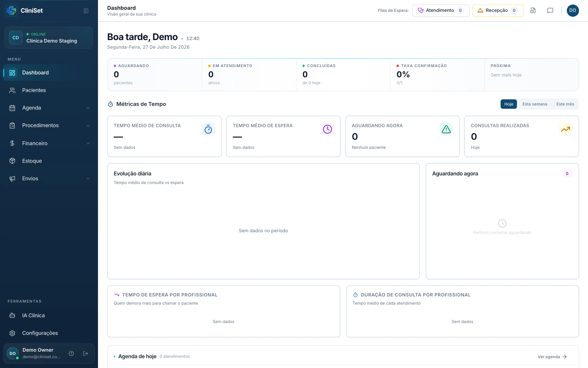Screen dimensions: 588x368
Task: Click the date "Segunda-Feira, 27 De Julho"
Action: [x=148, y=47]
